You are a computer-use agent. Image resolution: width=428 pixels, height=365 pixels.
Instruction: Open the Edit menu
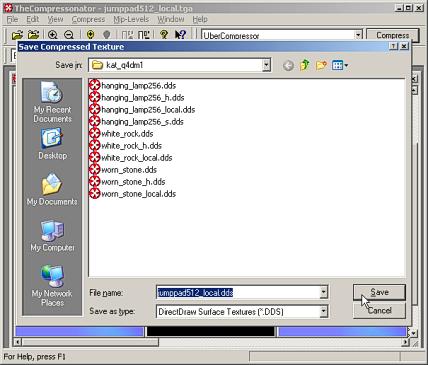pos(33,19)
